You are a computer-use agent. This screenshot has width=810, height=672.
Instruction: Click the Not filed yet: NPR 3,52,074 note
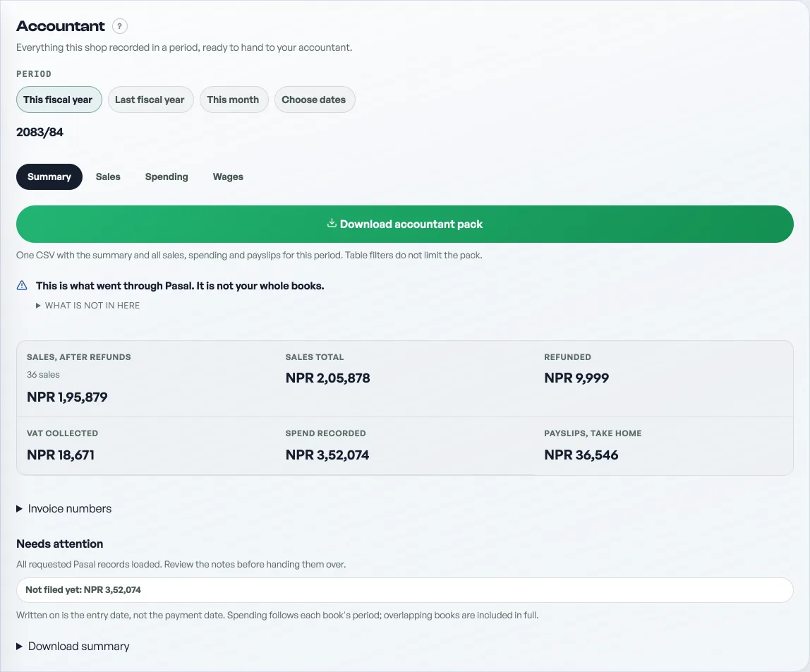coord(404,590)
